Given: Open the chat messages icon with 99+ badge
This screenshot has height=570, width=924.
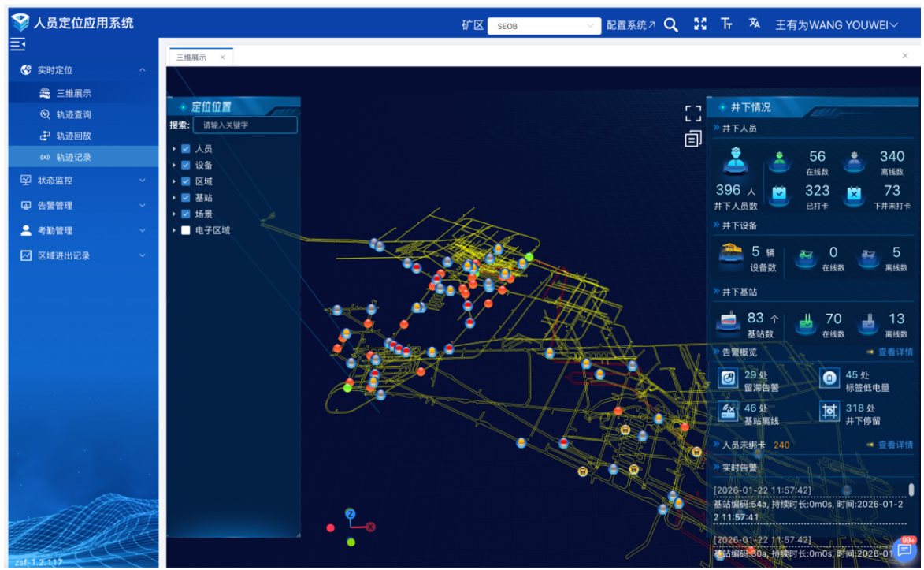Looking at the screenshot, I should tap(904, 550).
